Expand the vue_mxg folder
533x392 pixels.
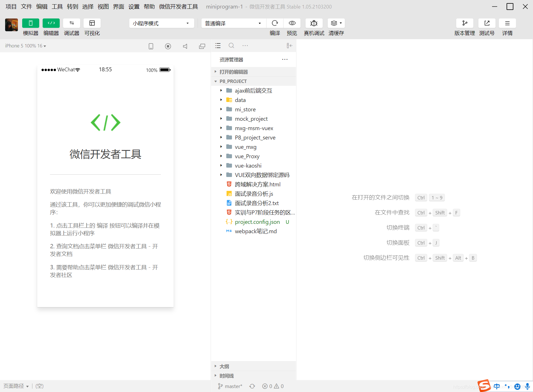pyautogui.click(x=254, y=147)
